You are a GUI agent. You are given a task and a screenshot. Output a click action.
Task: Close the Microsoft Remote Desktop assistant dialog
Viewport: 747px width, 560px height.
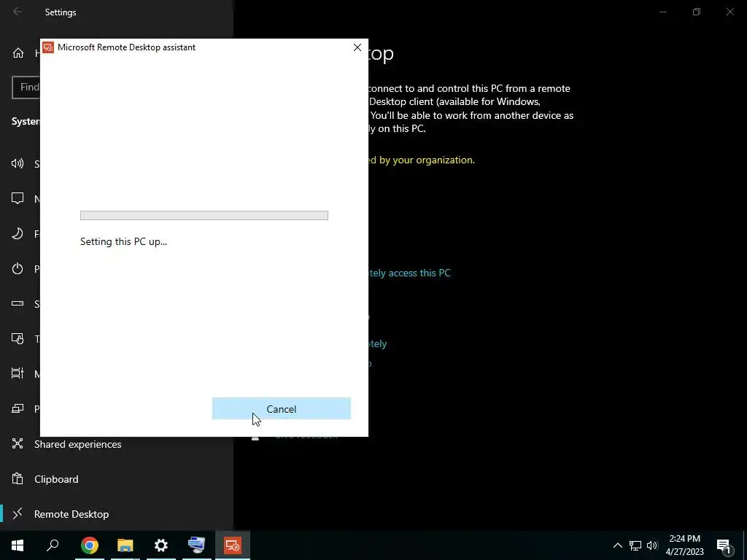(357, 47)
